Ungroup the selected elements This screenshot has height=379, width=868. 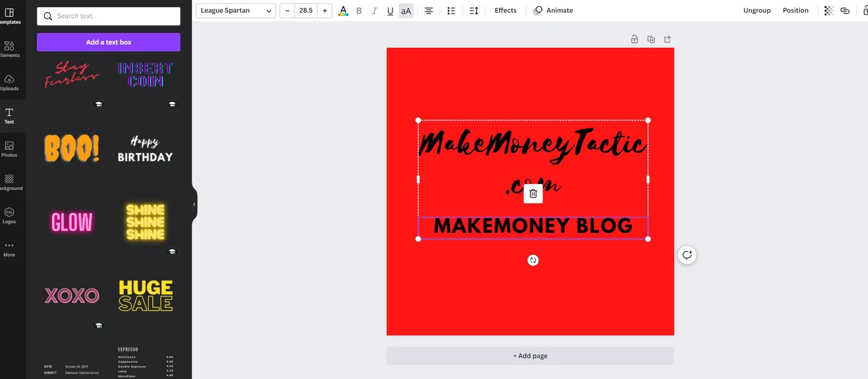757,10
